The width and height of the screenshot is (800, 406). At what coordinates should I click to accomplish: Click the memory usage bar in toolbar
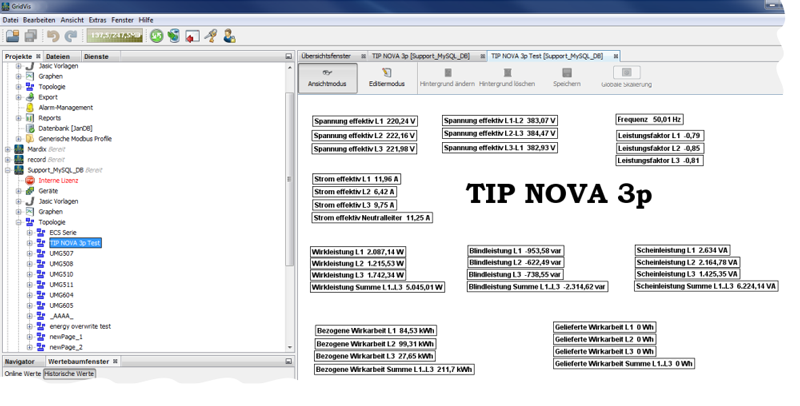tap(116, 36)
